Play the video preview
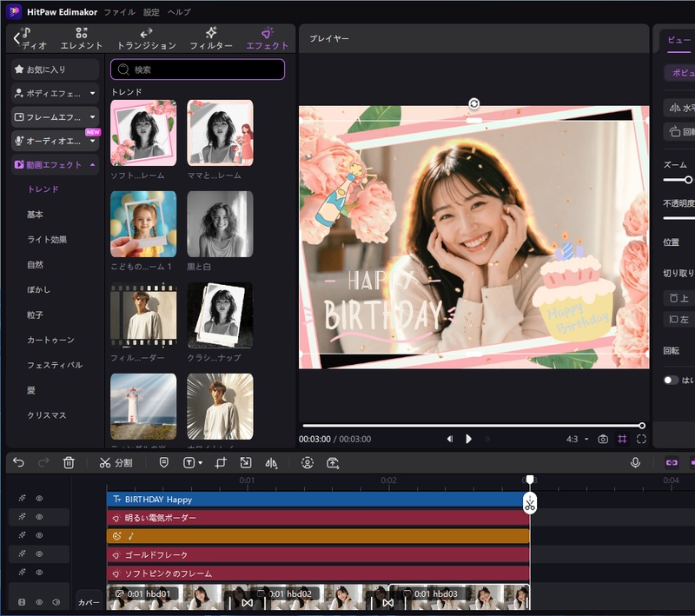This screenshot has width=695, height=616. (468, 439)
